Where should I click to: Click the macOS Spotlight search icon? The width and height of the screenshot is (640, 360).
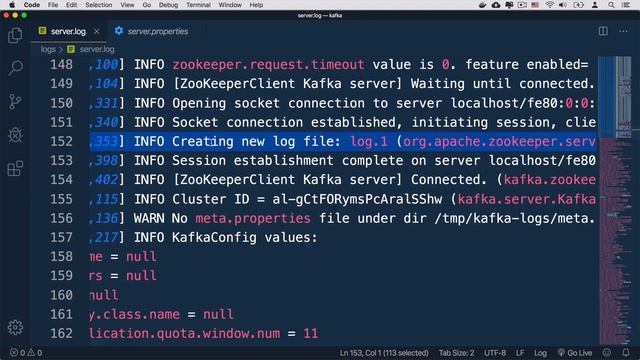(611, 5)
